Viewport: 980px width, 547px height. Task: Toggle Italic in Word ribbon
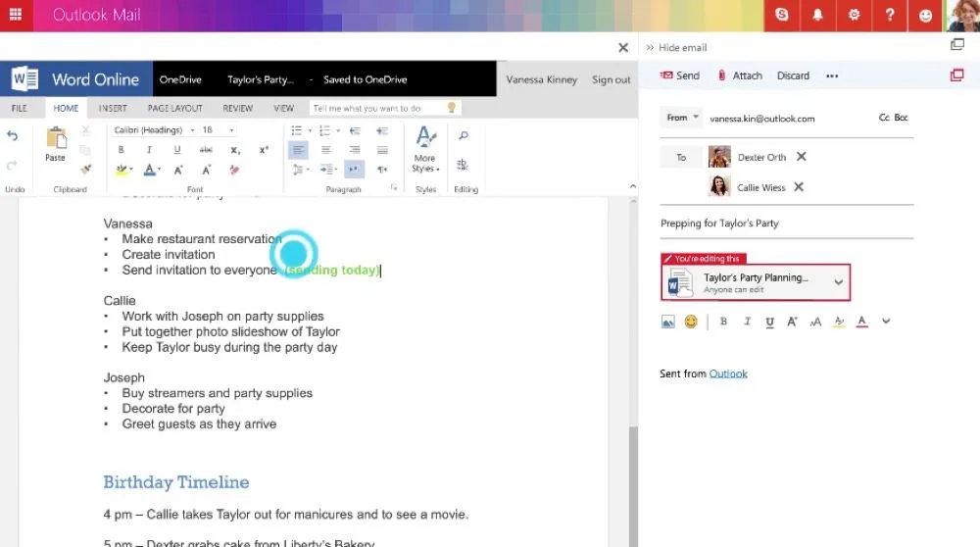[149, 149]
